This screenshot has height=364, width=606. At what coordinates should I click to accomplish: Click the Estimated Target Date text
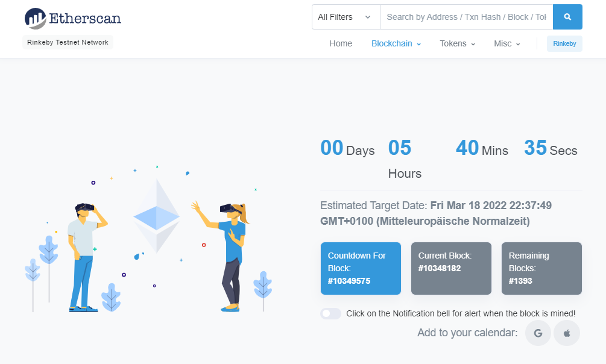436,213
